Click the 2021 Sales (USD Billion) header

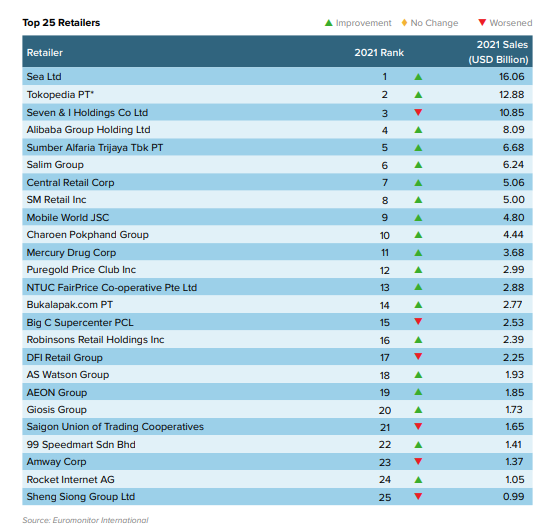(498, 52)
